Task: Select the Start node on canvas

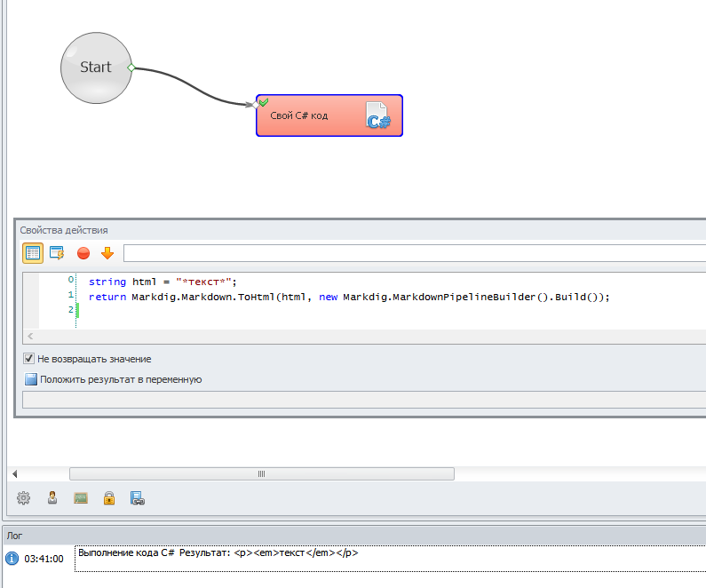Action: coord(96,68)
